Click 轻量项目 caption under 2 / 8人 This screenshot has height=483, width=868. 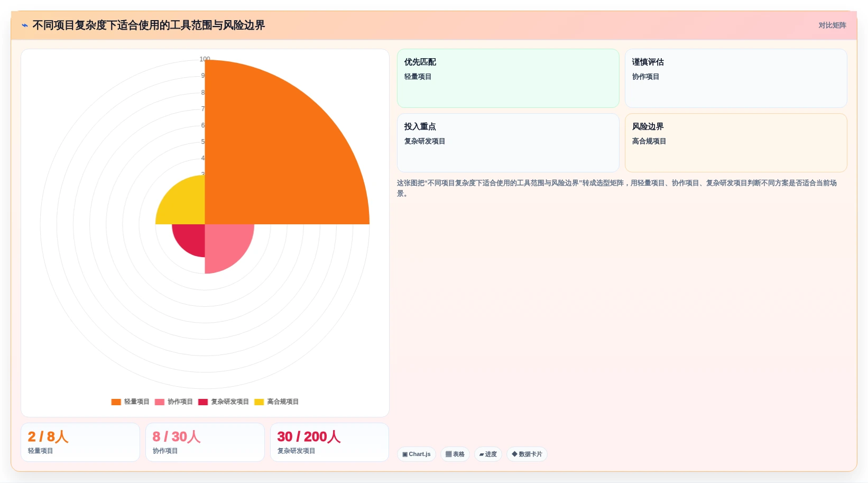click(40, 451)
